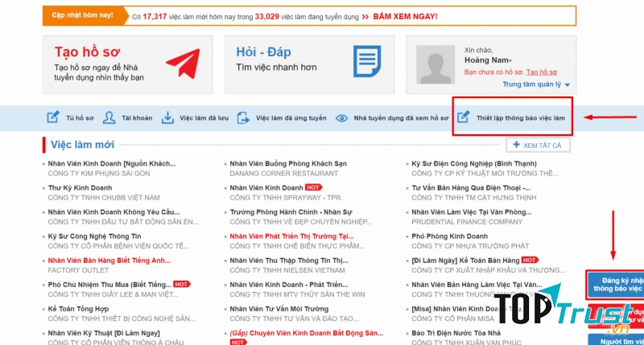The image size is (644, 345).
Task: Open the Thiết lập thông báo việc làm menu item
Action: point(521,118)
